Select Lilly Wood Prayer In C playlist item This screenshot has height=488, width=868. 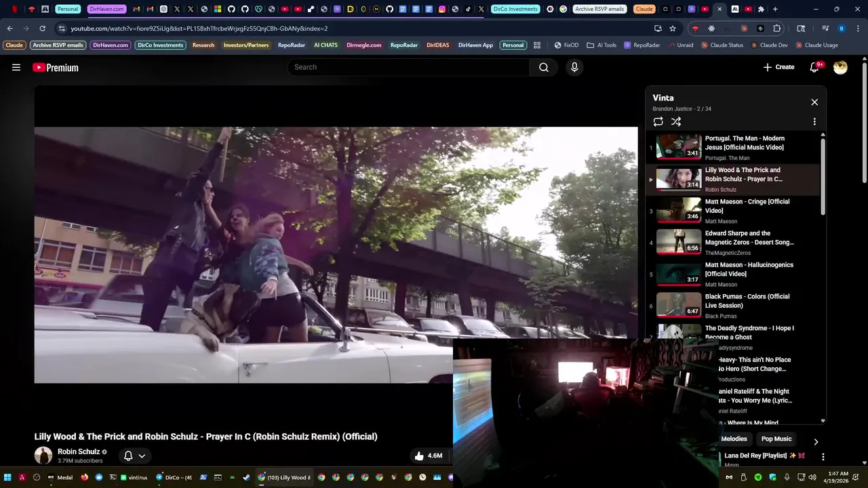pyautogui.click(x=732, y=179)
